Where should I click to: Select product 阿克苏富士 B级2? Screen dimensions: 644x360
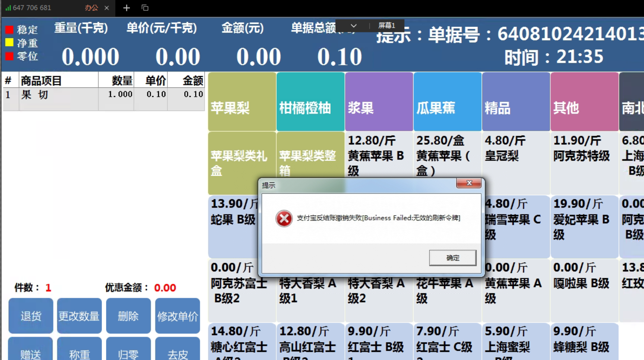[242, 291]
